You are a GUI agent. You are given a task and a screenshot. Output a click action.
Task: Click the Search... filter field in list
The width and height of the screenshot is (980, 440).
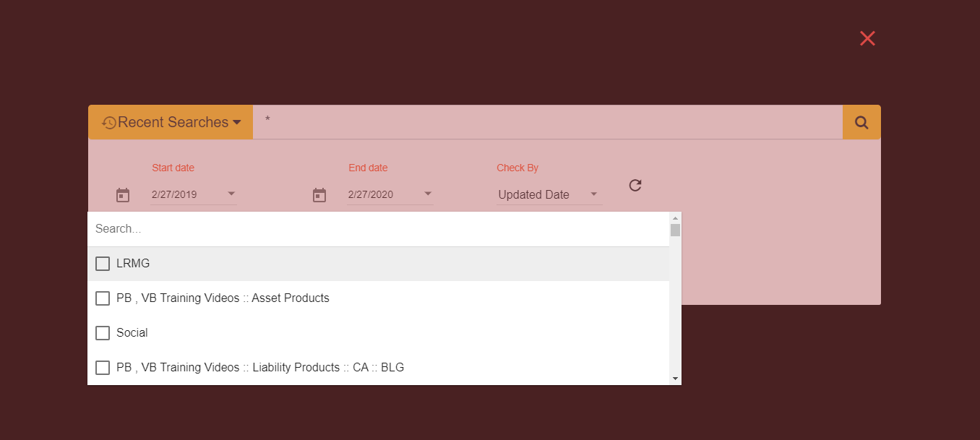[x=379, y=229]
